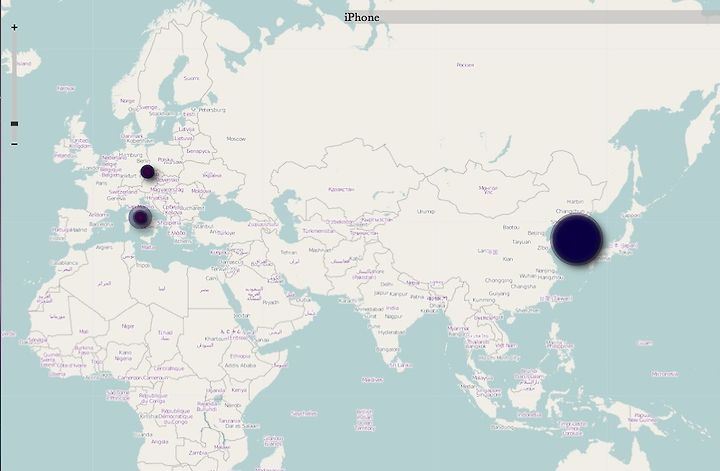Click the Mashhad map label

coord(320,250)
